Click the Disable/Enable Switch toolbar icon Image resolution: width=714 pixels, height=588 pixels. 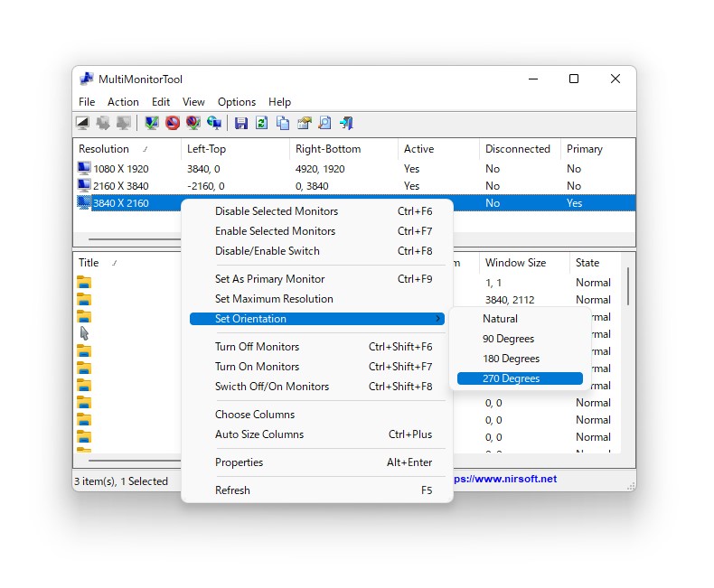click(x=193, y=123)
